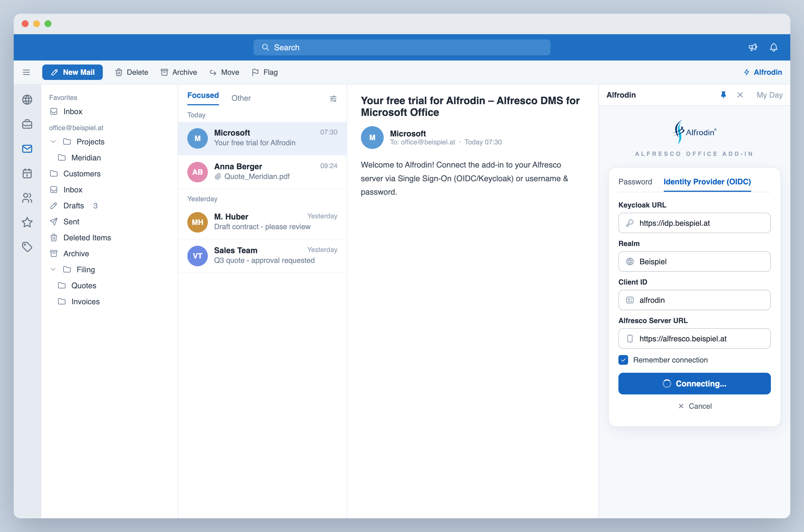The height and width of the screenshot is (532, 804).
Task: Open M. Huber's draft contract email
Action: tap(262, 222)
